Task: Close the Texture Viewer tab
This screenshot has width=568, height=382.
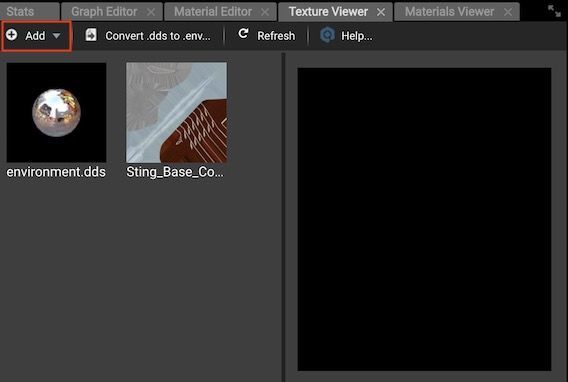Action: click(x=381, y=12)
